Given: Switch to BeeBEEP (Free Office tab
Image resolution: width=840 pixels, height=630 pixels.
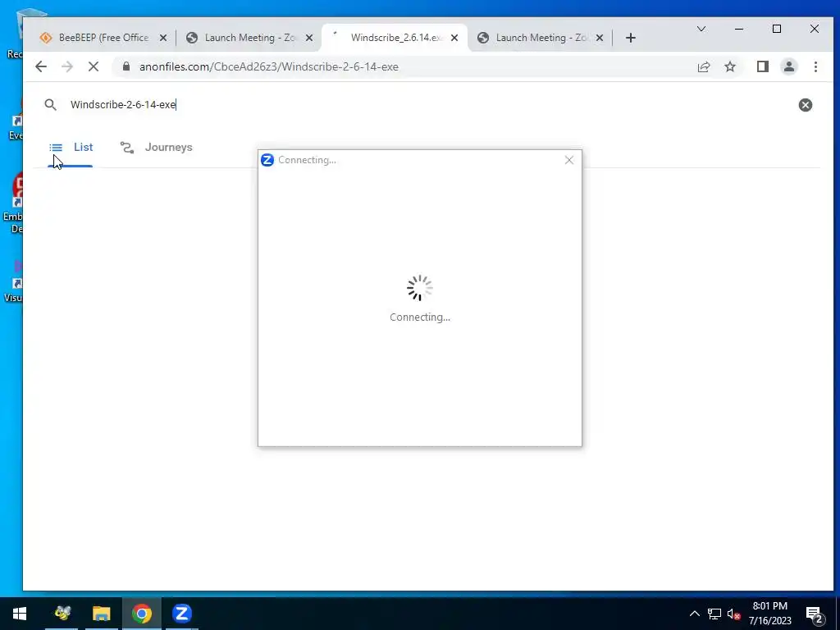Looking at the screenshot, I should pos(103,38).
